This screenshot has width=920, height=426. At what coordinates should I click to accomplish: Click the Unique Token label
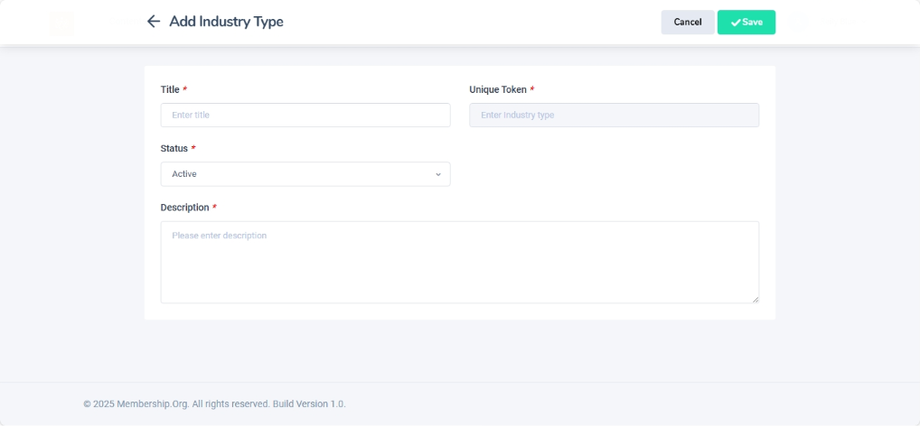point(498,90)
